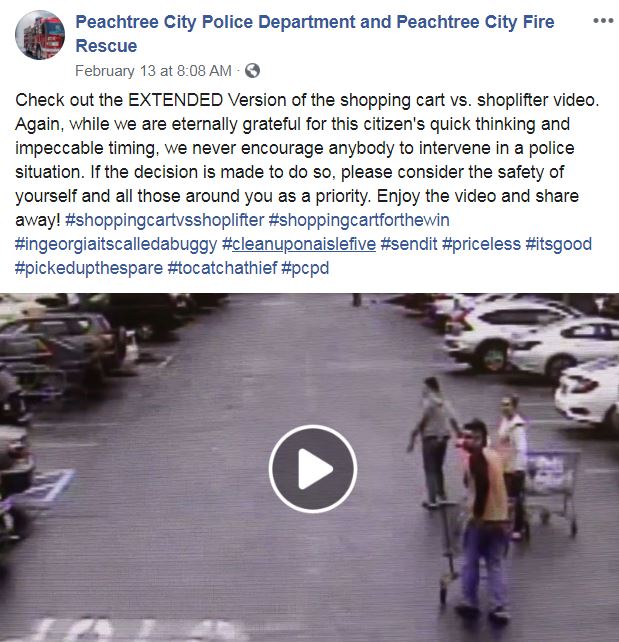Open hashtag #pcpd
The height and width of the screenshot is (642, 619).
coord(305,269)
